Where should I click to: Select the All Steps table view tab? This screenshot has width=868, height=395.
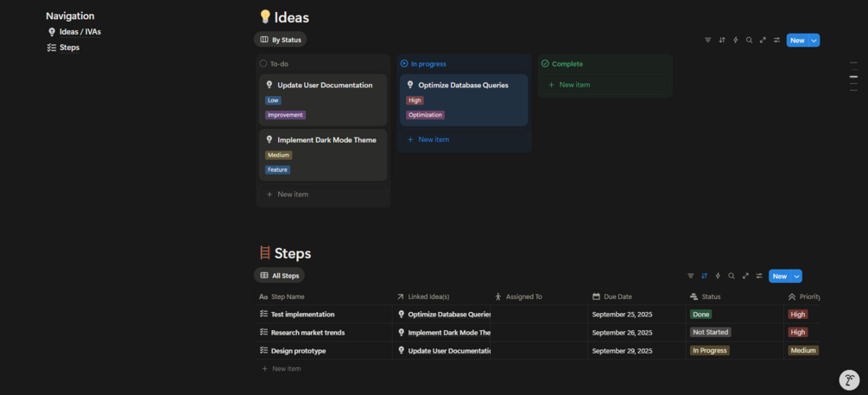(279, 276)
